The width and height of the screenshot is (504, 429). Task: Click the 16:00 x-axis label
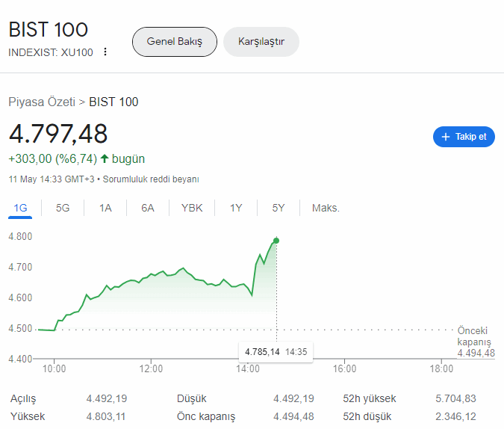[x=344, y=368]
